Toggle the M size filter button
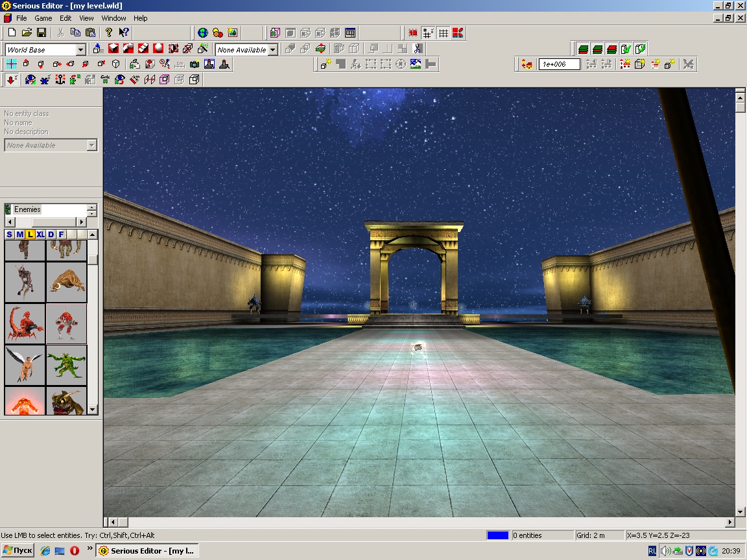747x560 pixels. (x=20, y=234)
